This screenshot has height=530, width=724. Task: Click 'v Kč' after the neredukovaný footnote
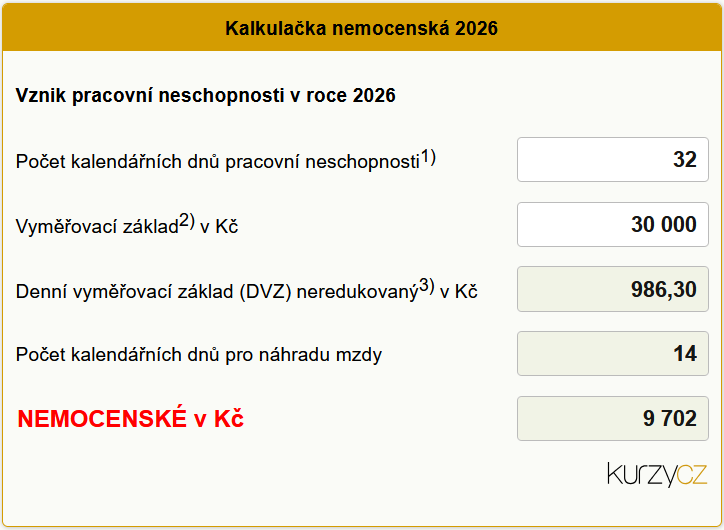(x=459, y=292)
